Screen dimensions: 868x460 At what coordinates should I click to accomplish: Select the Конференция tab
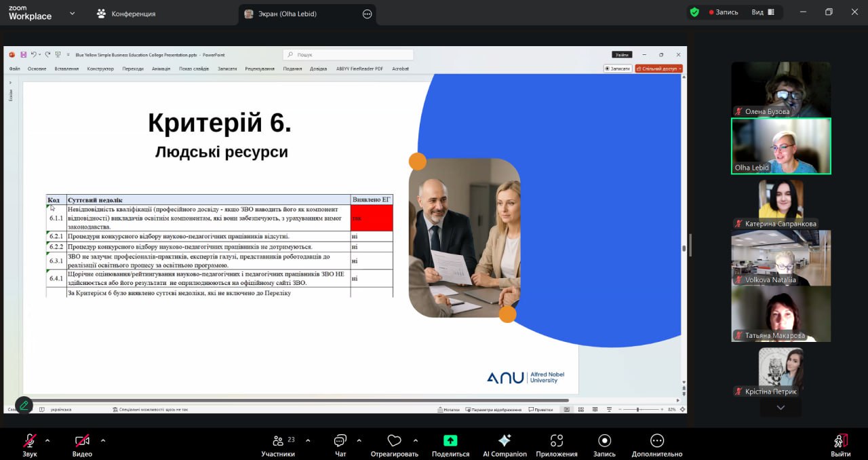[x=126, y=14]
